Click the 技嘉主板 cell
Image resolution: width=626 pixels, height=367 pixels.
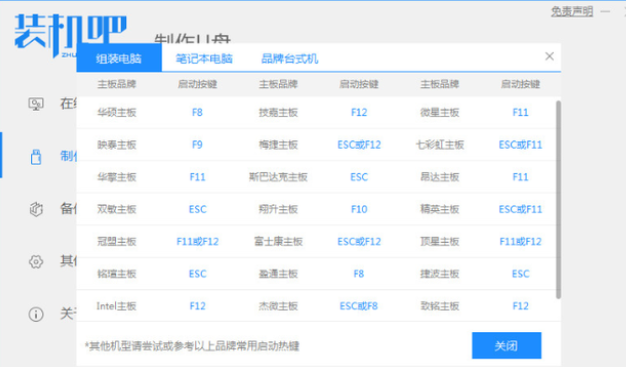(x=278, y=113)
